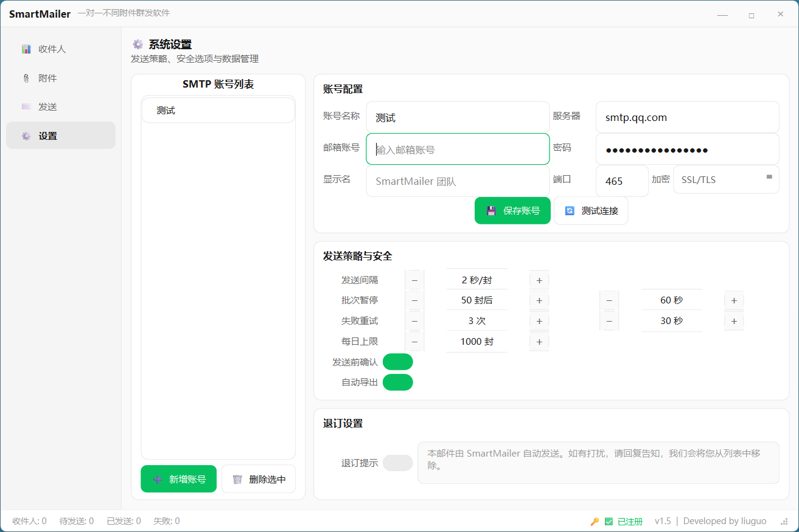Image resolution: width=799 pixels, height=532 pixels.
Task: Click the unsubscribe message text box
Action: point(598,463)
